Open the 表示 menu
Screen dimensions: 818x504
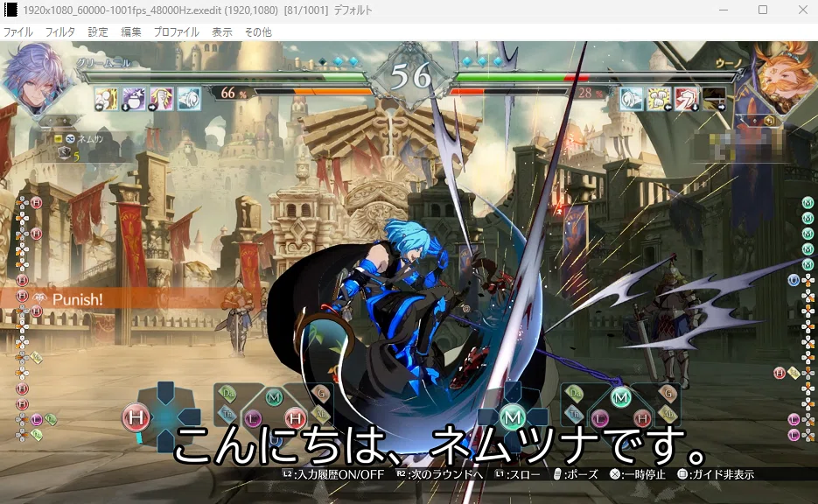point(221,31)
